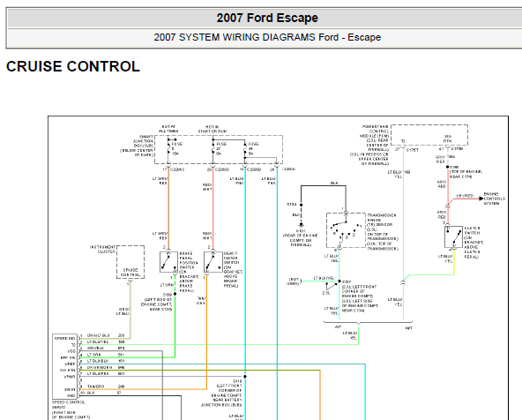
Task: Click the 'A/T' bracket label
Action: click(x=338, y=327)
